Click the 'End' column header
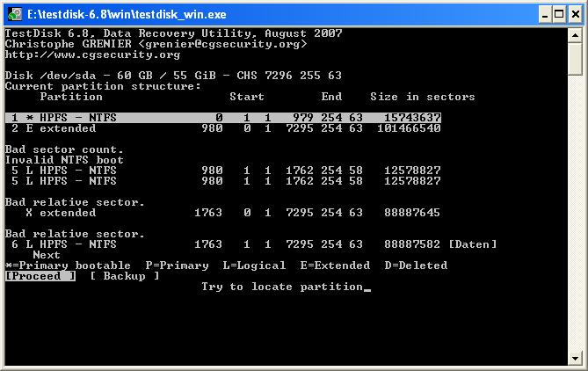 (331, 97)
